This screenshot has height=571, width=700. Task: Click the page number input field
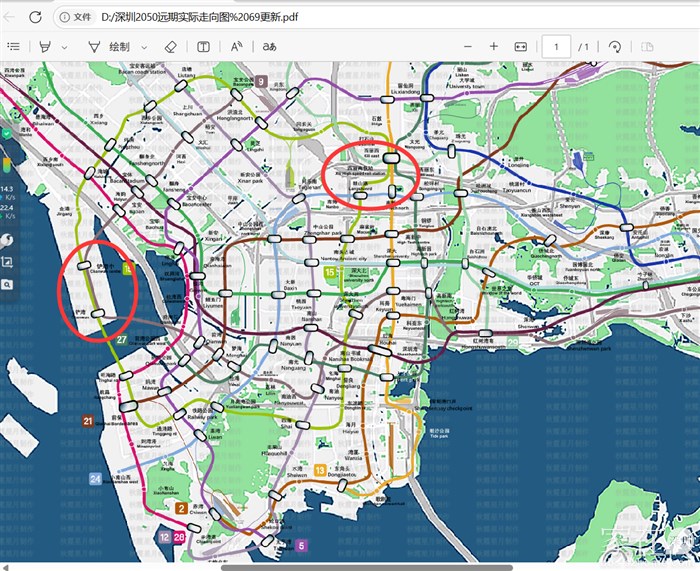coord(555,47)
